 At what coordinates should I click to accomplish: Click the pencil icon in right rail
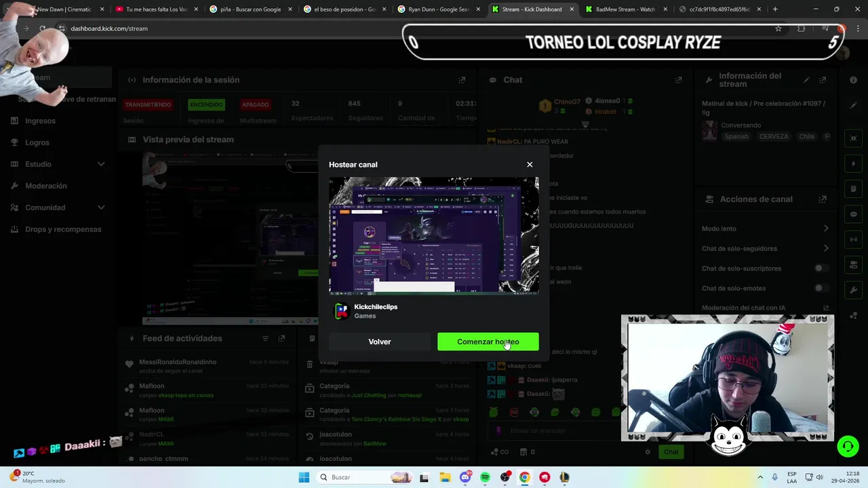click(853, 106)
